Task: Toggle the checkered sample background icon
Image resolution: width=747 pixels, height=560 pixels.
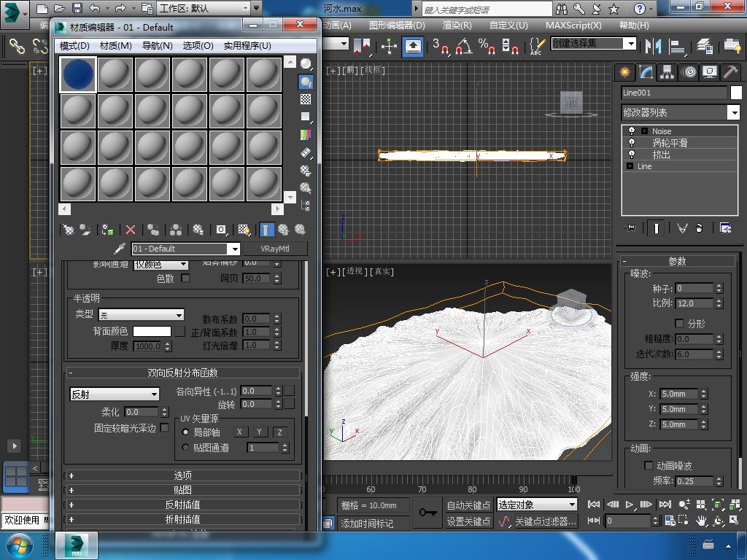Action: pos(306,99)
